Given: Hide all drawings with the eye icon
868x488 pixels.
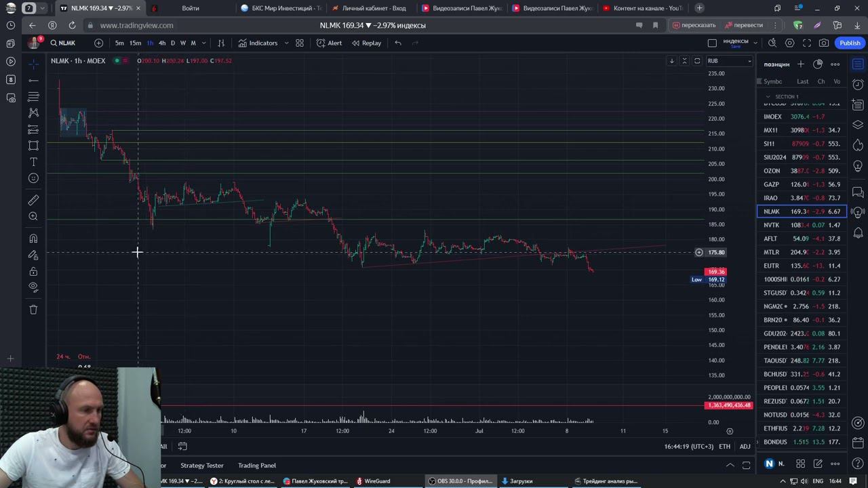Looking at the screenshot, I should click(x=33, y=287).
